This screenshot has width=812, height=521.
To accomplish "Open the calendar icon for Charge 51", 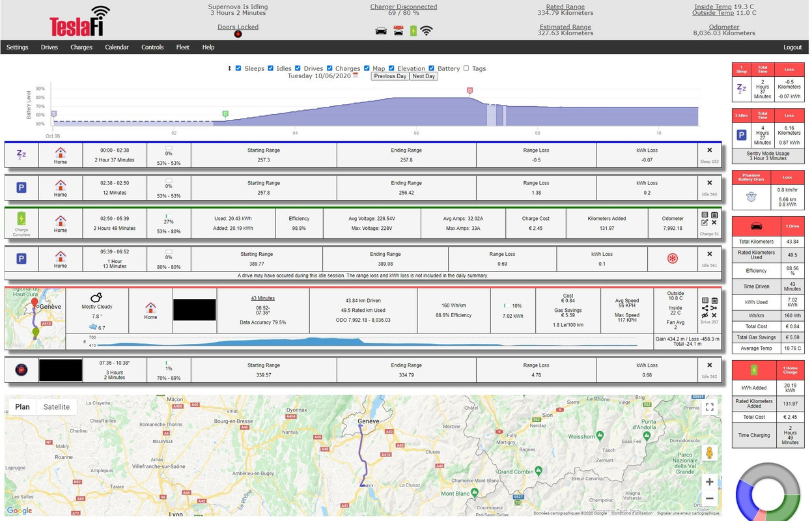I will [x=714, y=214].
